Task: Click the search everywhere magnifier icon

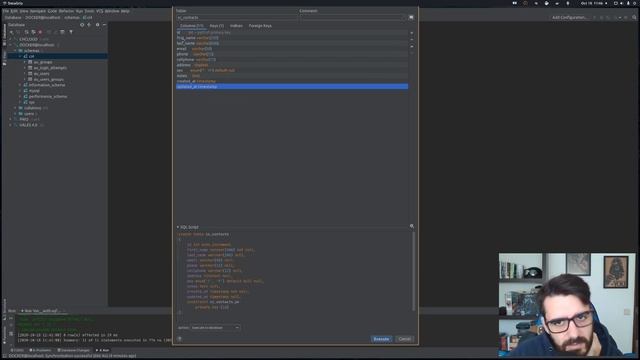Action: pos(634,18)
